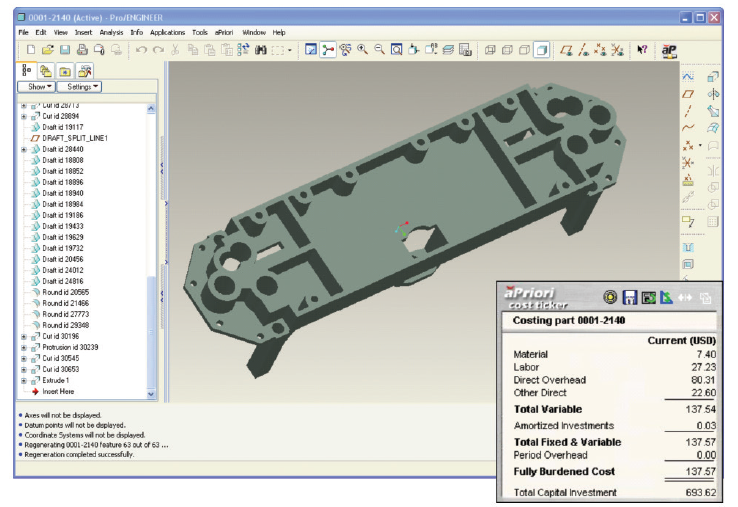The width and height of the screenshot is (738, 507).
Task: Expand the Draft id 28440 node
Action: point(24,149)
